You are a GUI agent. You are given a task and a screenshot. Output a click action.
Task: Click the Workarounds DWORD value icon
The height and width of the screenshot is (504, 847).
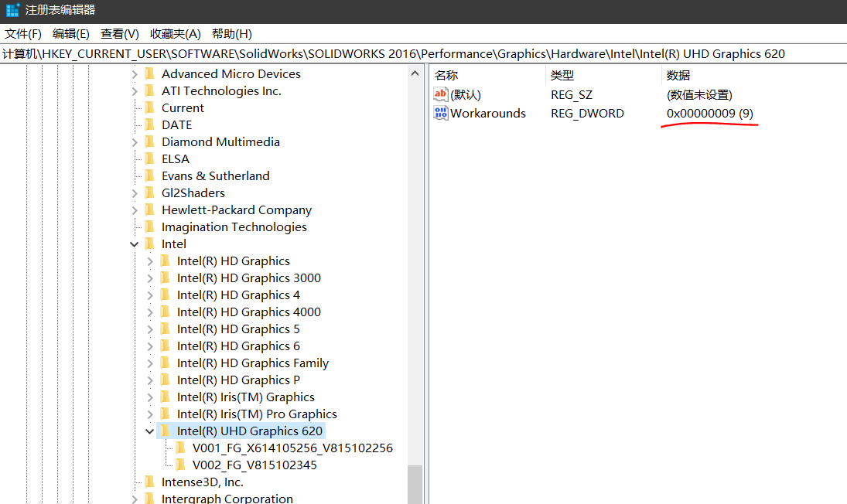[441, 114]
